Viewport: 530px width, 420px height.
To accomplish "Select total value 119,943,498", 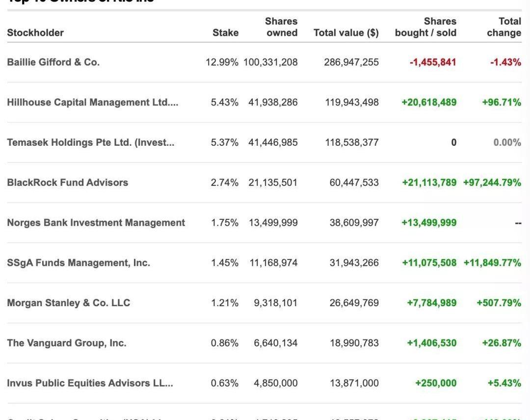I will pyautogui.click(x=352, y=103).
